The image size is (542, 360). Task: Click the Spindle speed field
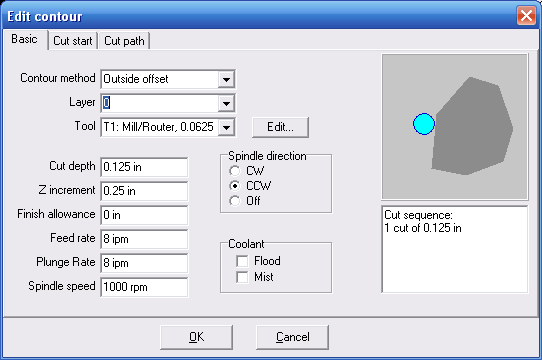144,287
